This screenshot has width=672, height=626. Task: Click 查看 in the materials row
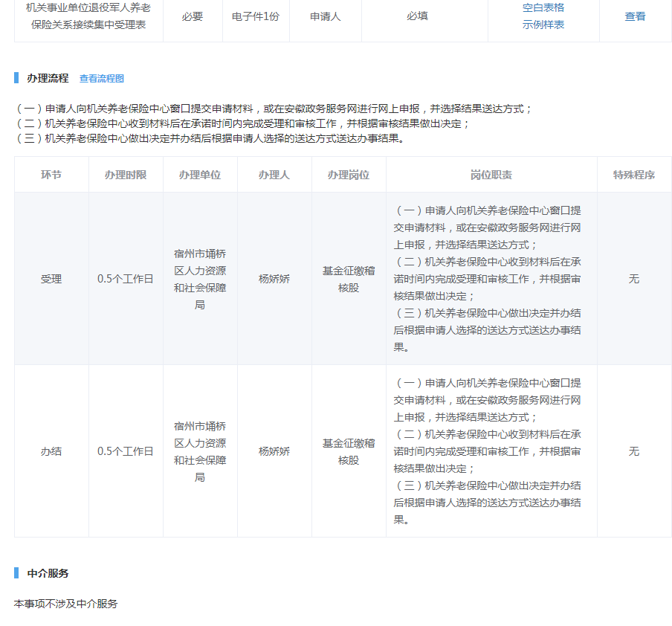pos(635,16)
